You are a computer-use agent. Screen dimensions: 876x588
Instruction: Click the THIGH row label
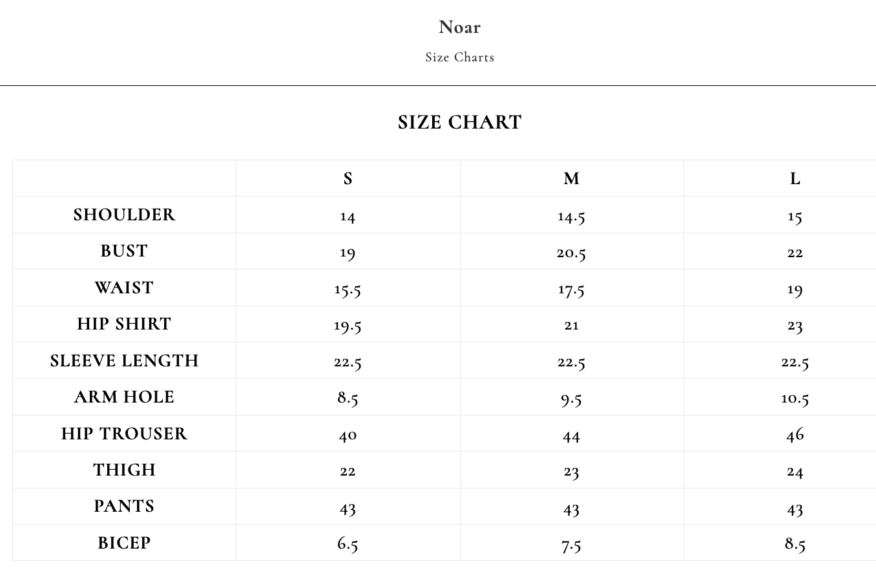[x=124, y=470]
